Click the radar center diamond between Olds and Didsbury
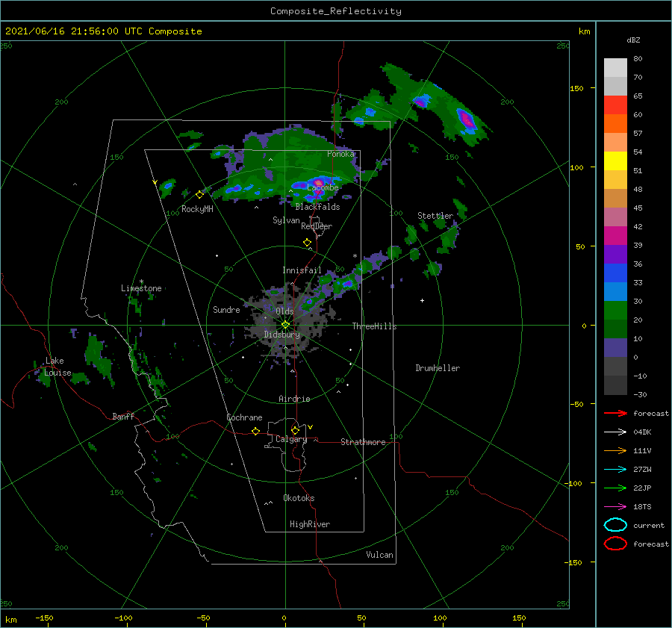Viewport: 672px width, 628px height. (285, 325)
